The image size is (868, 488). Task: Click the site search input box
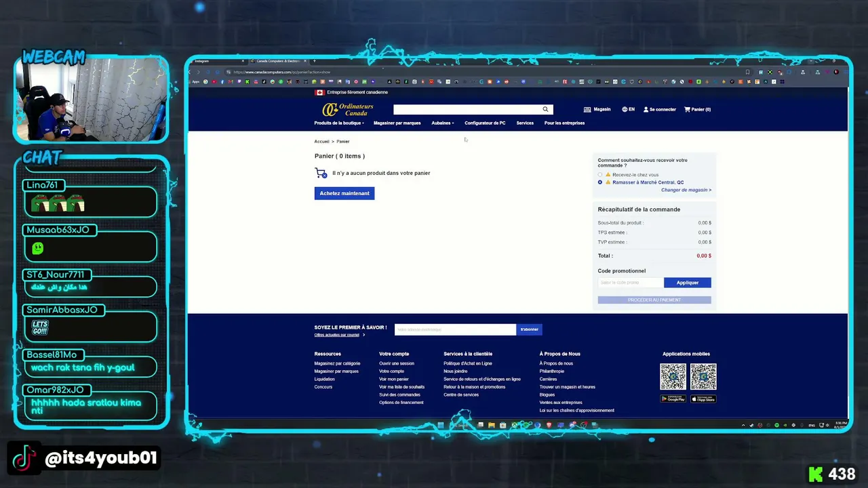[468, 109]
